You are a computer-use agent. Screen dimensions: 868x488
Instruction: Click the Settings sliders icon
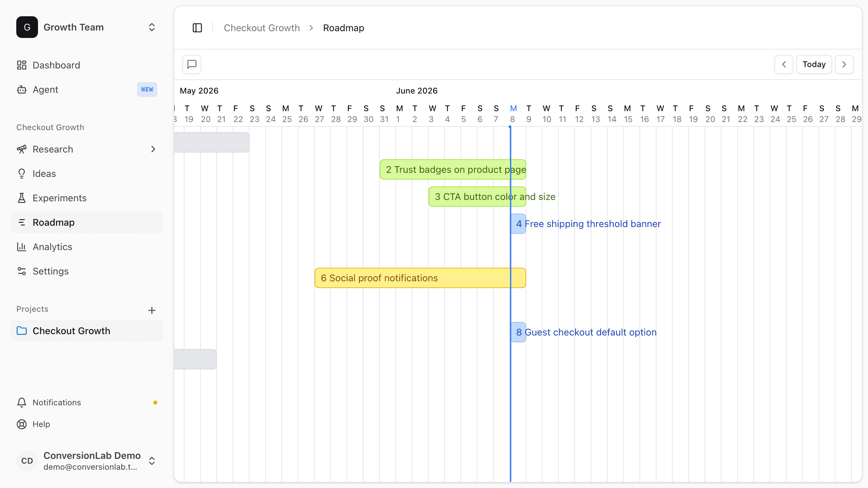[x=22, y=271]
